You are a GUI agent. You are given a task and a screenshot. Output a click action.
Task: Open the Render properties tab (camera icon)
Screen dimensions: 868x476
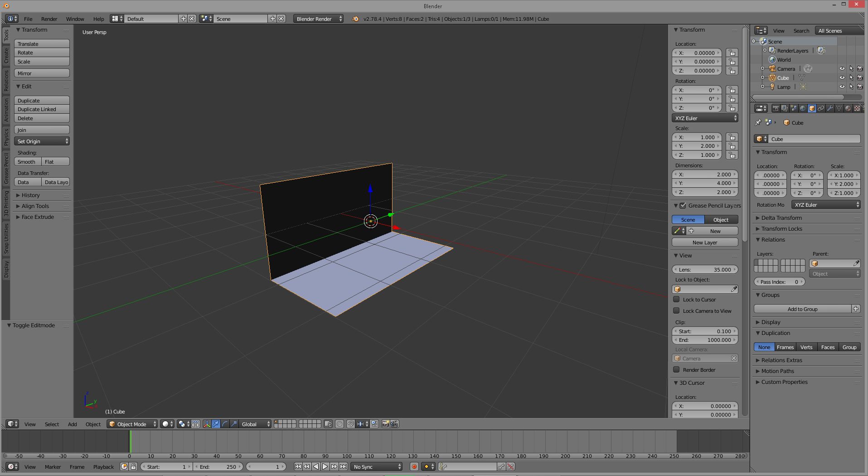(x=776, y=108)
